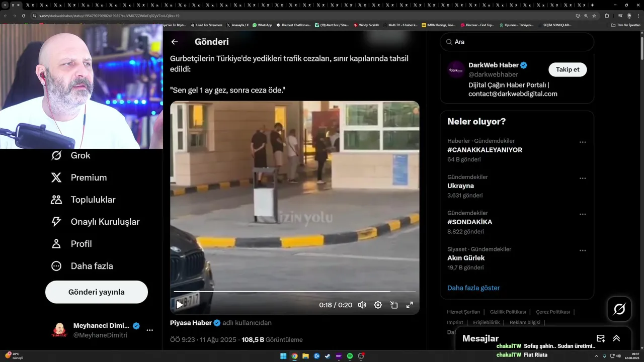Open the Piyasa Haber profile link

[x=191, y=323]
